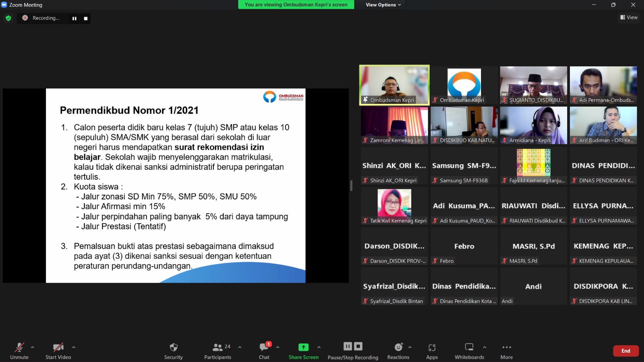Stop the recording with square button

(86, 19)
